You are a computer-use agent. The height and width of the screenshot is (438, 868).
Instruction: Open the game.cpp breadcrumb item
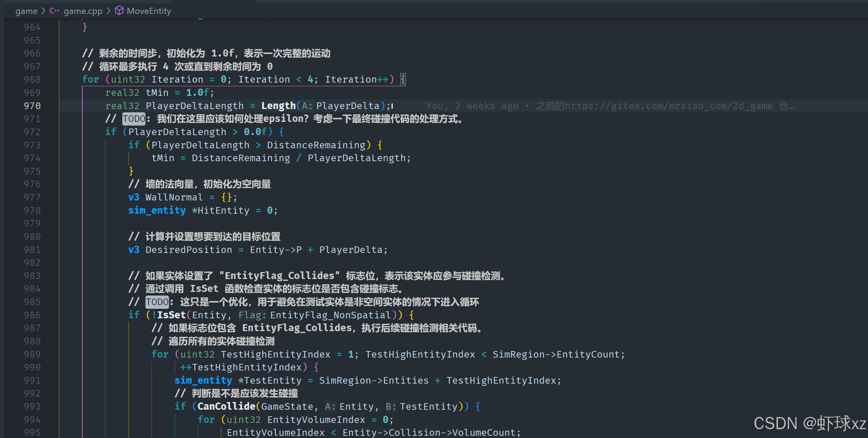[x=83, y=11]
